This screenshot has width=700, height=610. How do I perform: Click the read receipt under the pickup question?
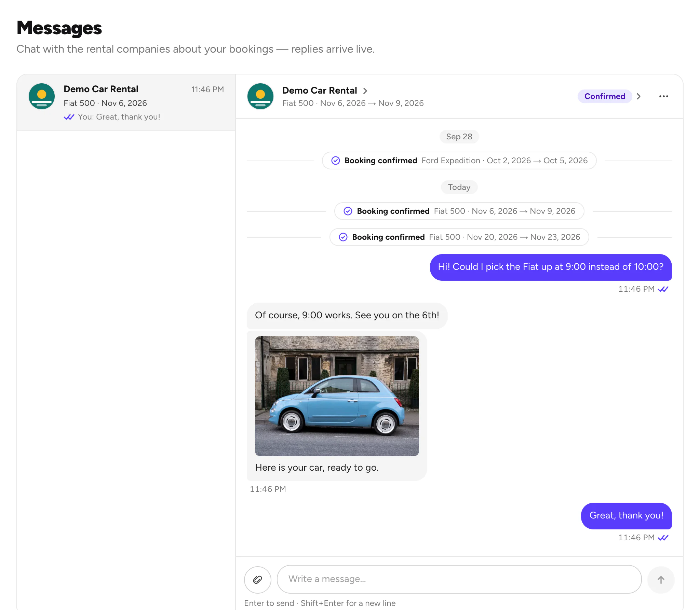pos(663,289)
